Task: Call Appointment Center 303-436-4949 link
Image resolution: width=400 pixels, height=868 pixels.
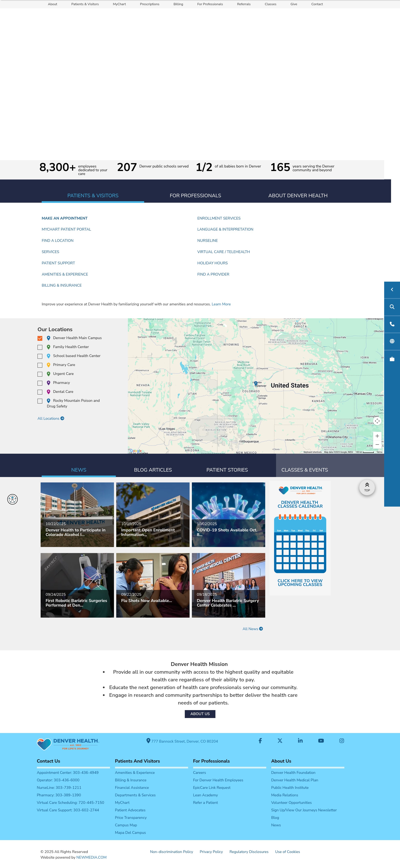Action: (68, 772)
